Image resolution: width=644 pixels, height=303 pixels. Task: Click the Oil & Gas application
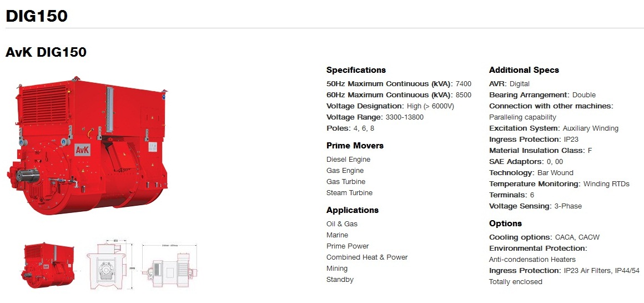tap(342, 224)
